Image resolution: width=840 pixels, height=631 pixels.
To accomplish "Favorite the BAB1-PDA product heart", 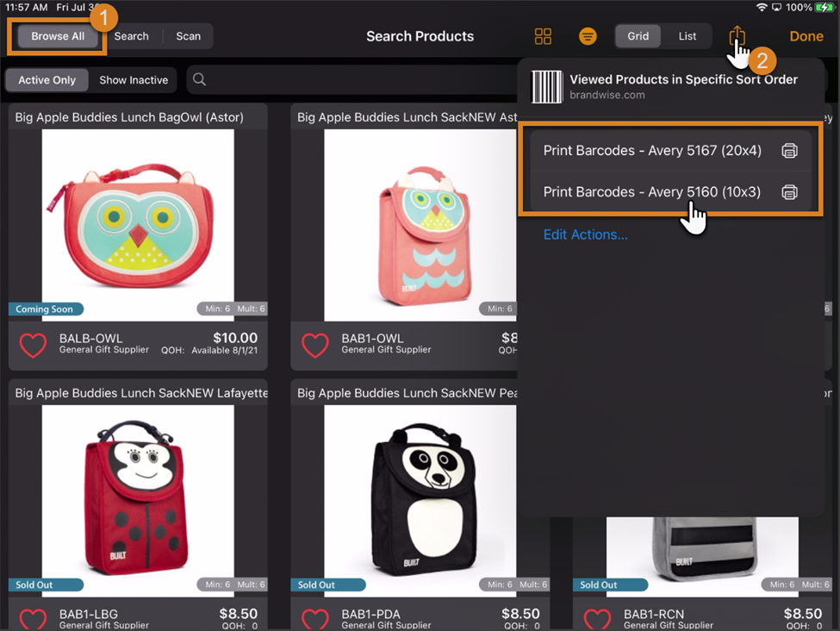I will tap(315, 619).
